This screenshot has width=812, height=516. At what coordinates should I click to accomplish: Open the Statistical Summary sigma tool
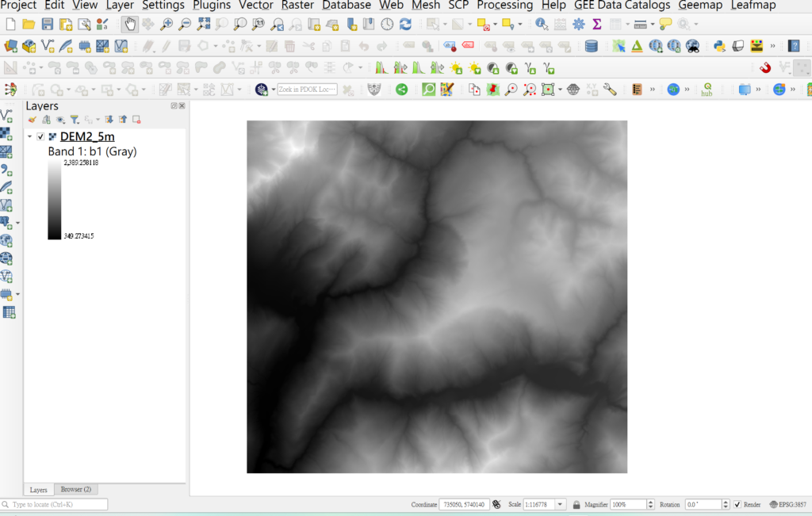[x=597, y=25]
